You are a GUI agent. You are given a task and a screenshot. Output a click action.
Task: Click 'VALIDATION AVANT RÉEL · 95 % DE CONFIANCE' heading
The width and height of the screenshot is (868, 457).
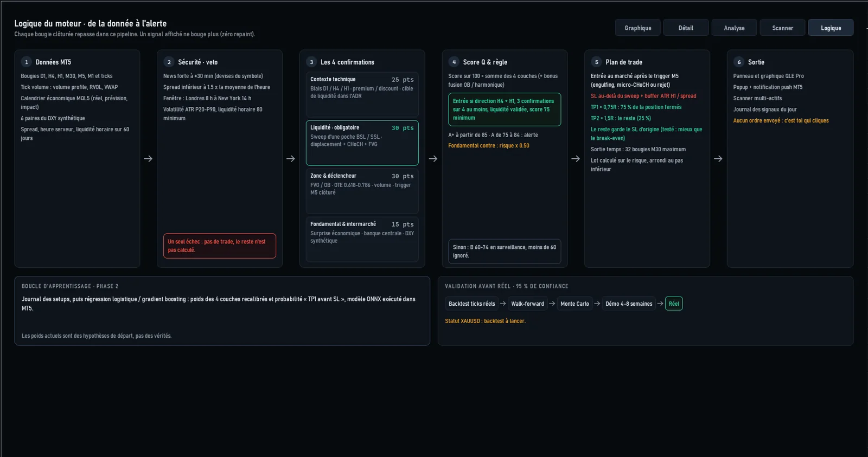pyautogui.click(x=507, y=286)
